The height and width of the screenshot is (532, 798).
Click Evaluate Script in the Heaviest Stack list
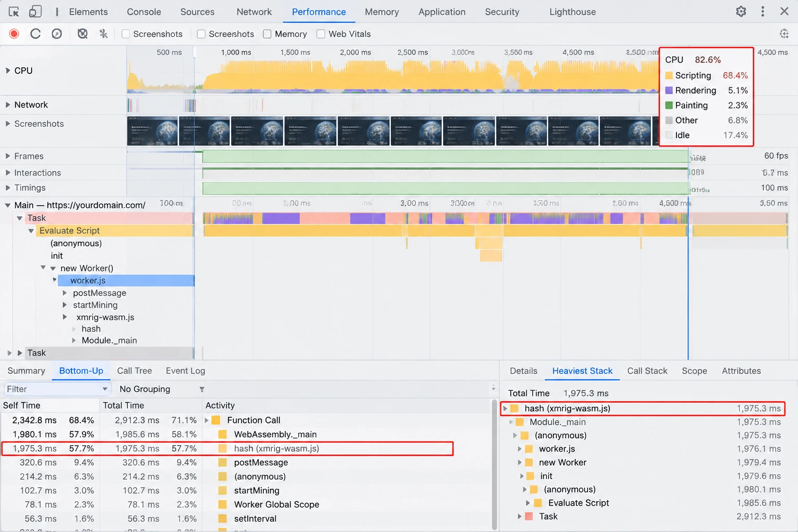coord(578,503)
